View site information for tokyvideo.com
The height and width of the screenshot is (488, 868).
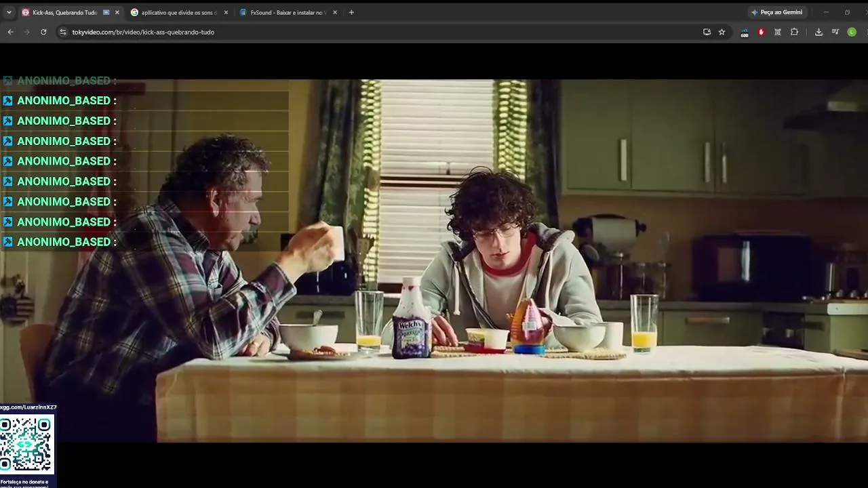pos(63,32)
